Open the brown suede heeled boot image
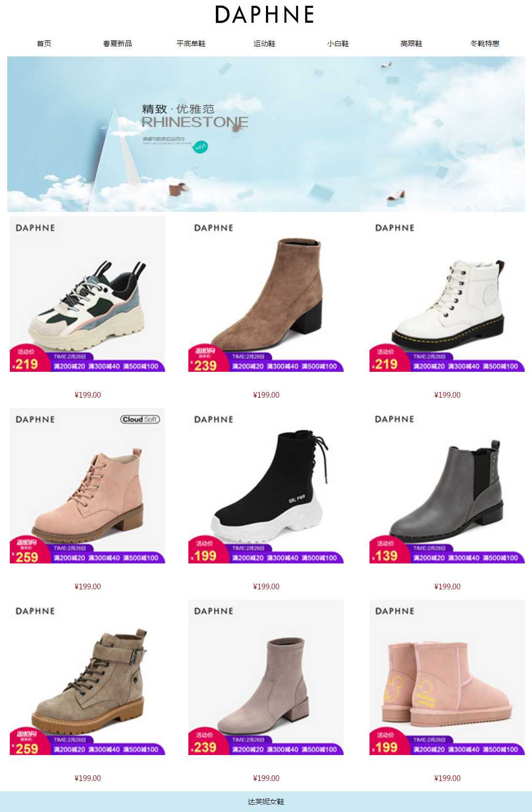Image resolution: width=532 pixels, height=812 pixels. point(266,294)
